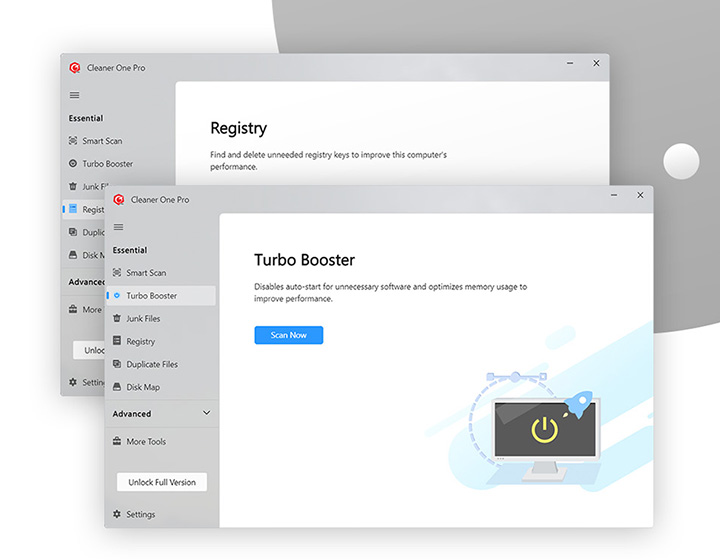
Task: Collapse the Advanced section chevron
Action: [x=207, y=413]
